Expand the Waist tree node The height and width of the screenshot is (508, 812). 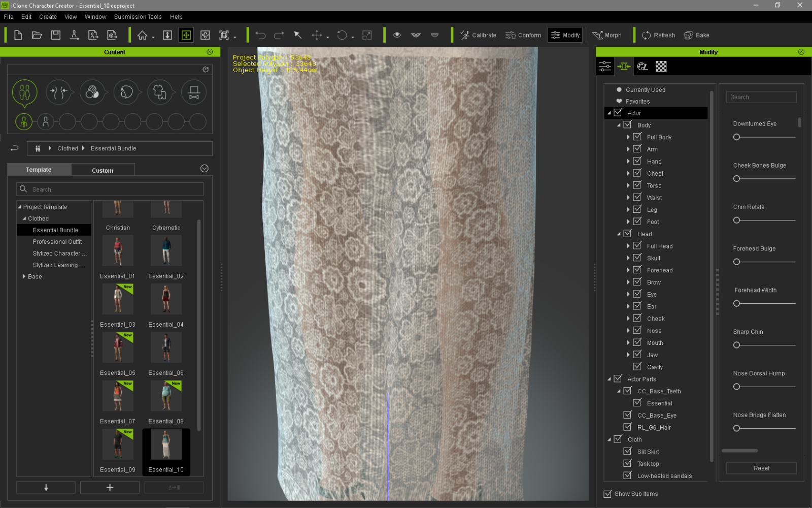(628, 198)
